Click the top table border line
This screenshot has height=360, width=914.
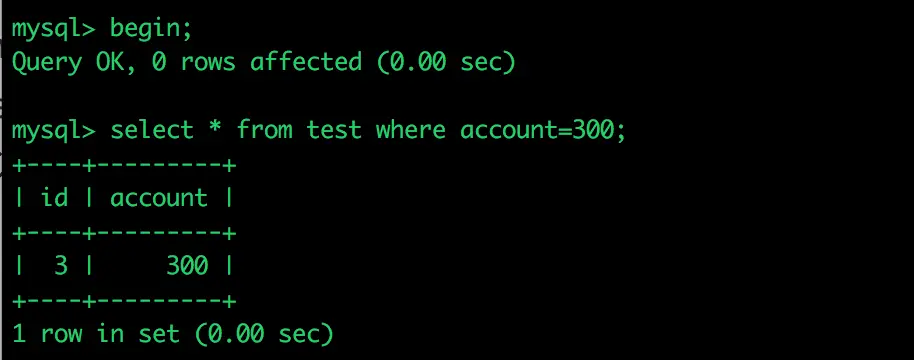pyautogui.click(x=124, y=165)
